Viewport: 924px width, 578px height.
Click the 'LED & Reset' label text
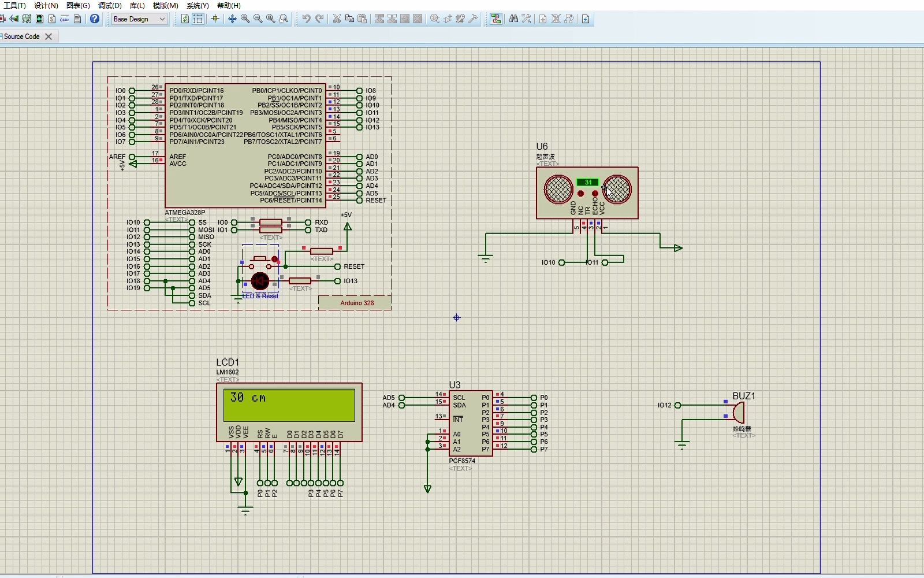click(x=260, y=296)
